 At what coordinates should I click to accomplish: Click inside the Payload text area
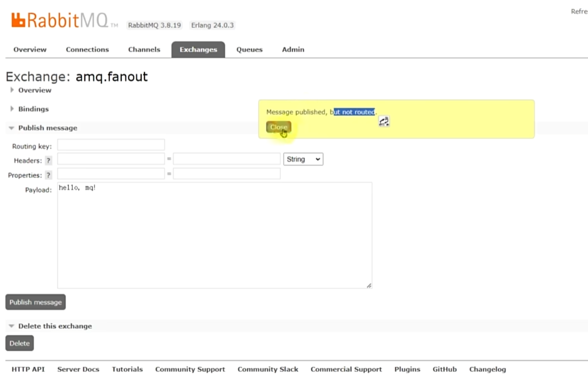tap(215, 235)
